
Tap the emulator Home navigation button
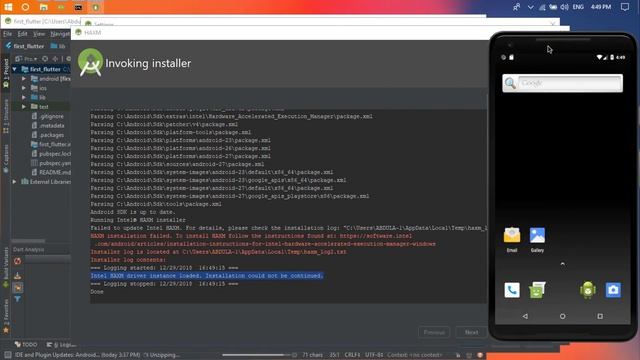pos(562,316)
